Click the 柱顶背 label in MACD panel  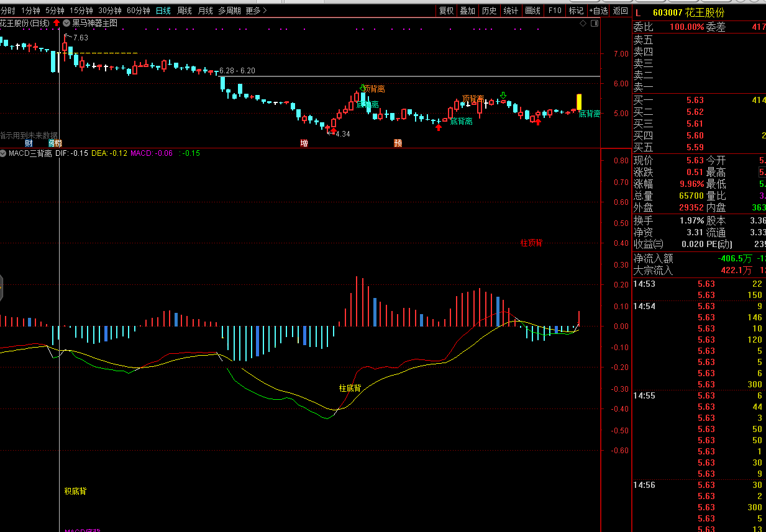point(531,243)
